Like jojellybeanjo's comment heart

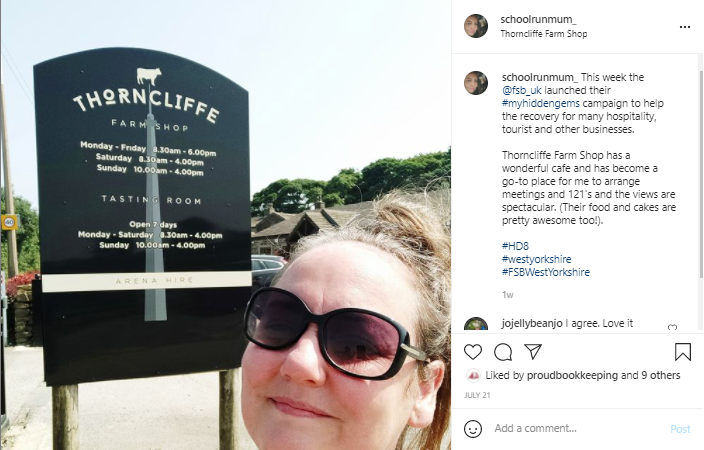pyautogui.click(x=672, y=327)
